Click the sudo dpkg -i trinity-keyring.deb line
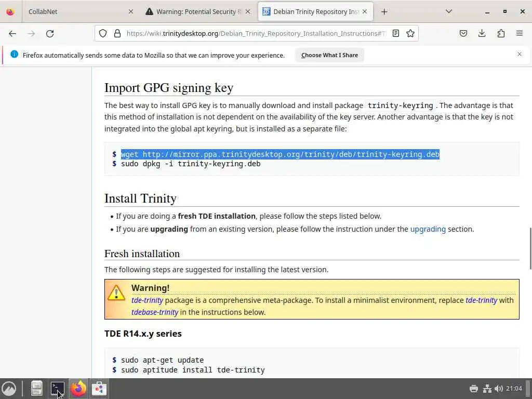The image size is (532, 399). [x=191, y=164]
